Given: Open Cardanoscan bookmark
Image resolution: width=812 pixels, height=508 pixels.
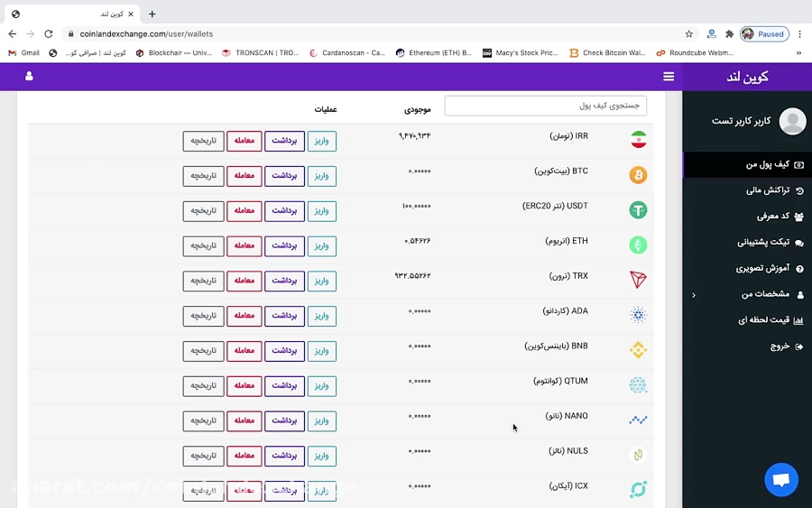Looking at the screenshot, I should coord(347,53).
